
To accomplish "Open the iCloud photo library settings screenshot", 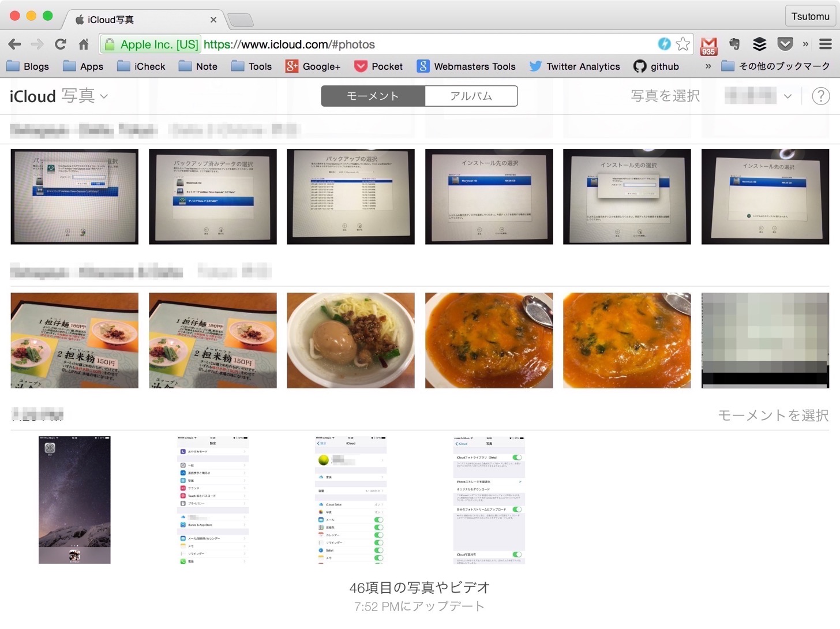I will 489,500.
